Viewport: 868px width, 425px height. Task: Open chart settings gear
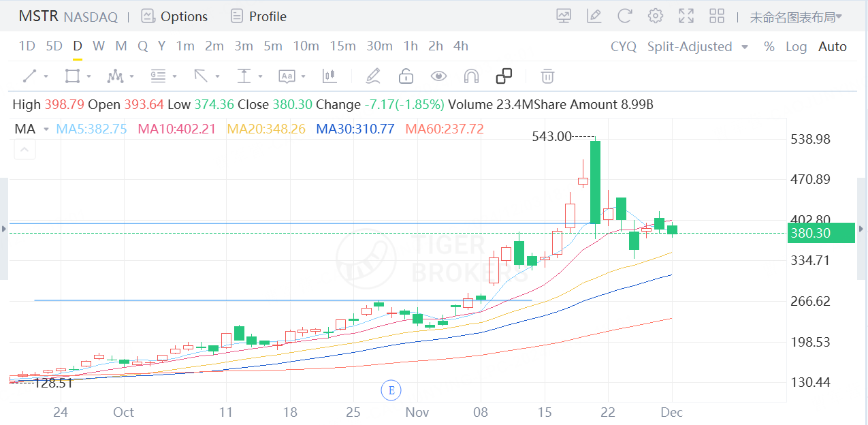[x=656, y=16]
